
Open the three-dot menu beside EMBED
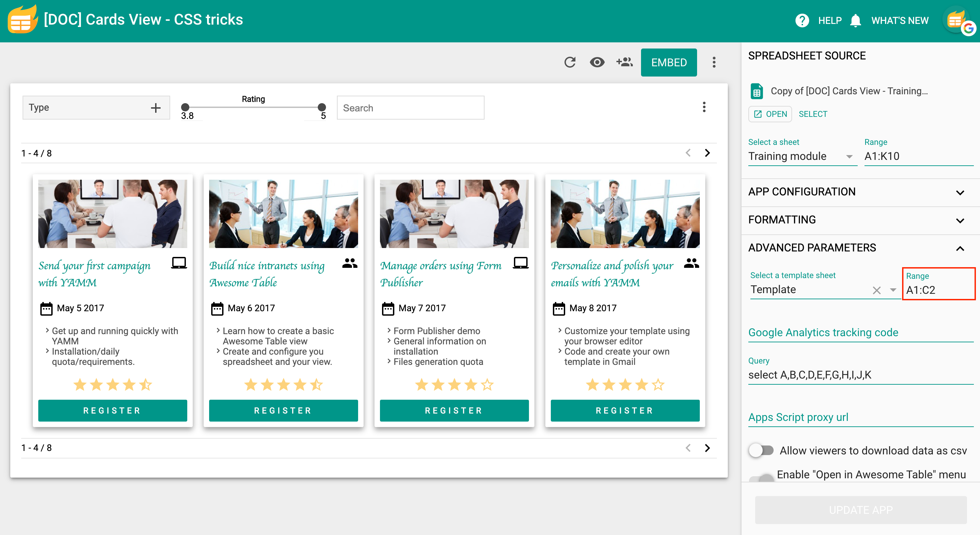tap(714, 62)
